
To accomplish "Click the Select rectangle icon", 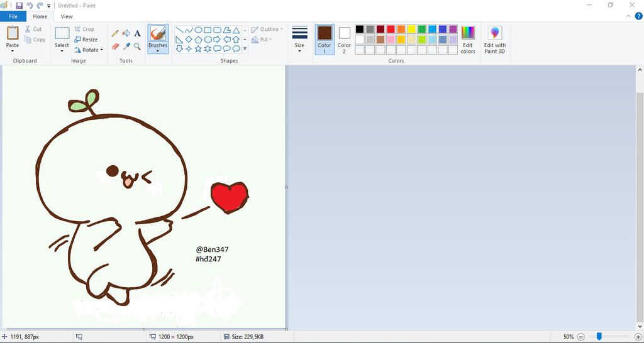I will coord(62,33).
